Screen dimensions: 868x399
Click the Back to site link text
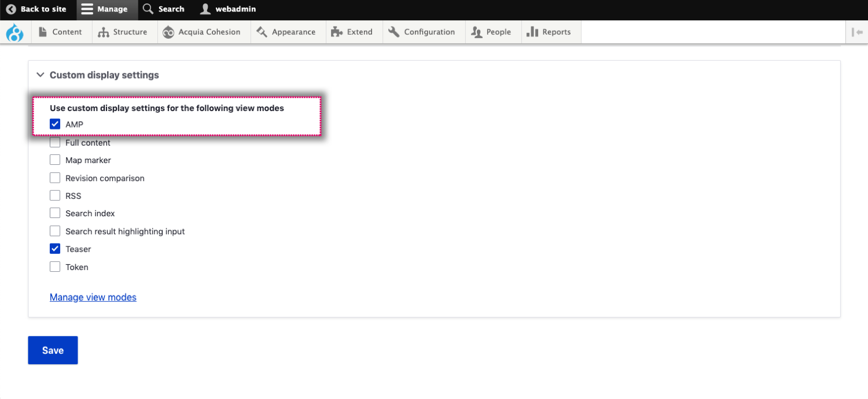(x=43, y=9)
